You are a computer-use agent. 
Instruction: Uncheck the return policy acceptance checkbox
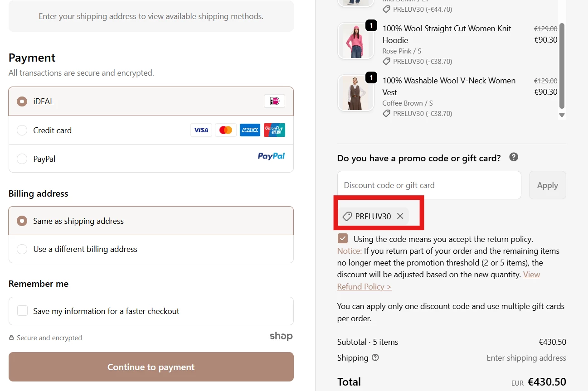click(x=343, y=239)
